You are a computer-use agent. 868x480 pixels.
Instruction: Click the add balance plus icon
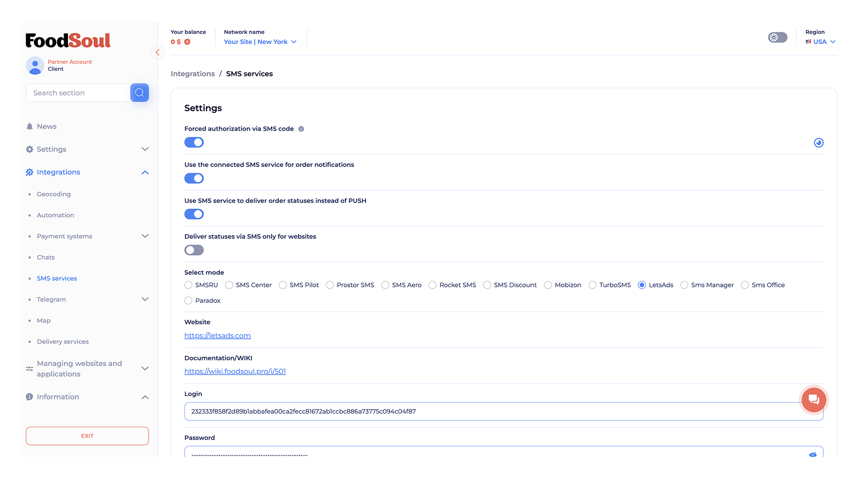point(187,42)
